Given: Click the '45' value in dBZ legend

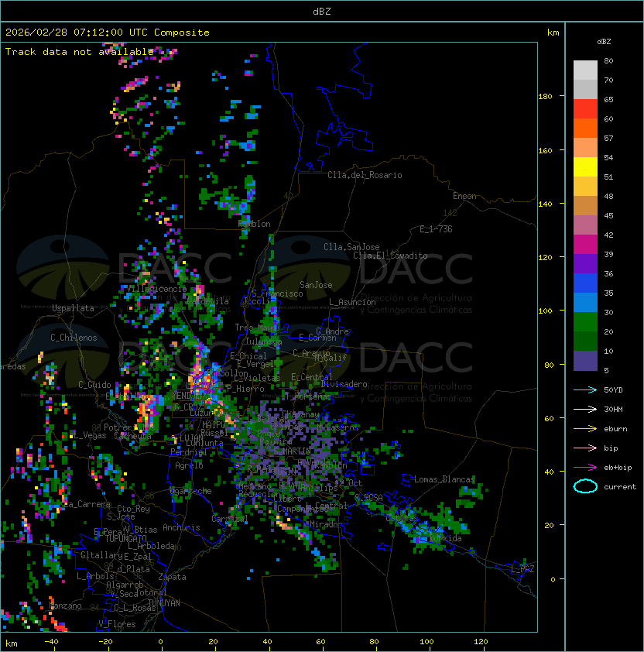Looking at the screenshot, I should [x=608, y=215].
